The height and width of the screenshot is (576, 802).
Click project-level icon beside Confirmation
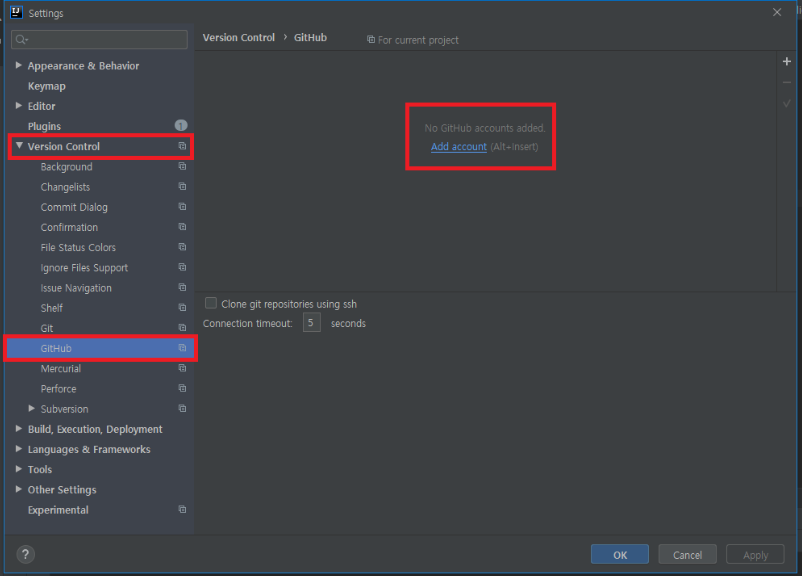click(182, 227)
